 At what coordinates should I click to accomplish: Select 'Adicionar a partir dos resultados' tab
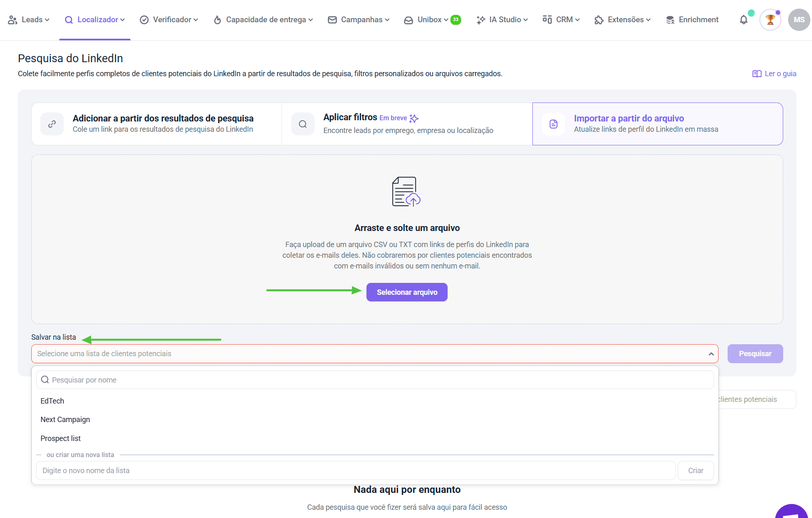coord(163,124)
